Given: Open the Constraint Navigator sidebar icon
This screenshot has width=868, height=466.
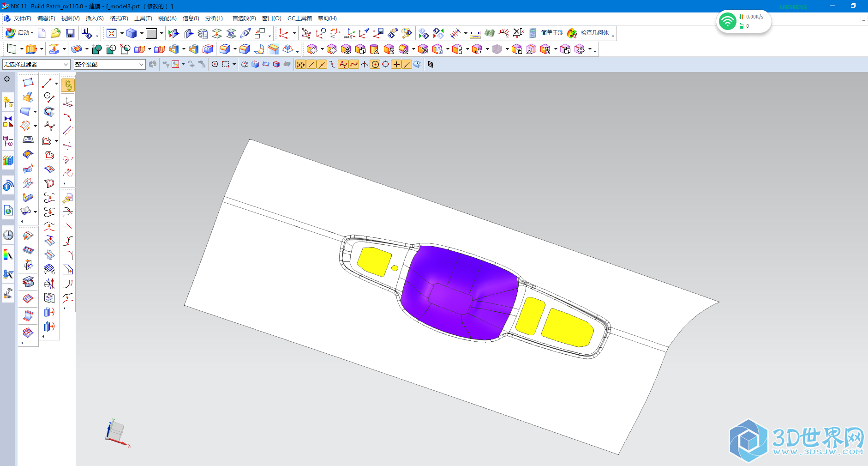Looking at the screenshot, I should coord(8,121).
